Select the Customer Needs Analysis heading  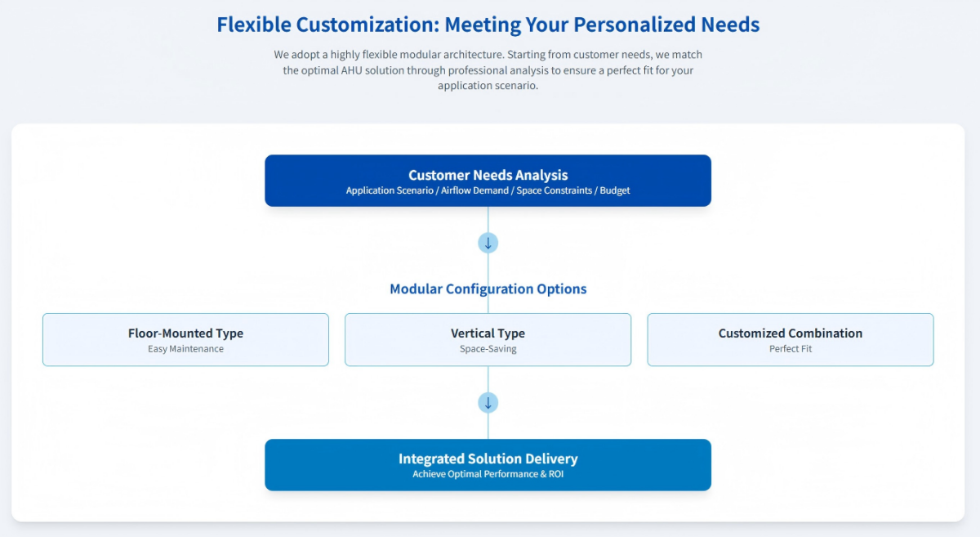[x=488, y=175]
